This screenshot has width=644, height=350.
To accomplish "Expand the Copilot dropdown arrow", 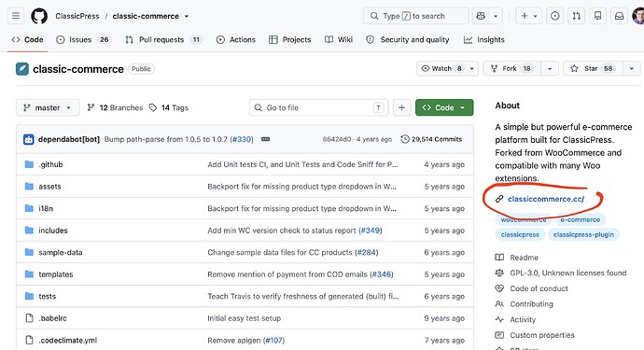I will (496, 16).
